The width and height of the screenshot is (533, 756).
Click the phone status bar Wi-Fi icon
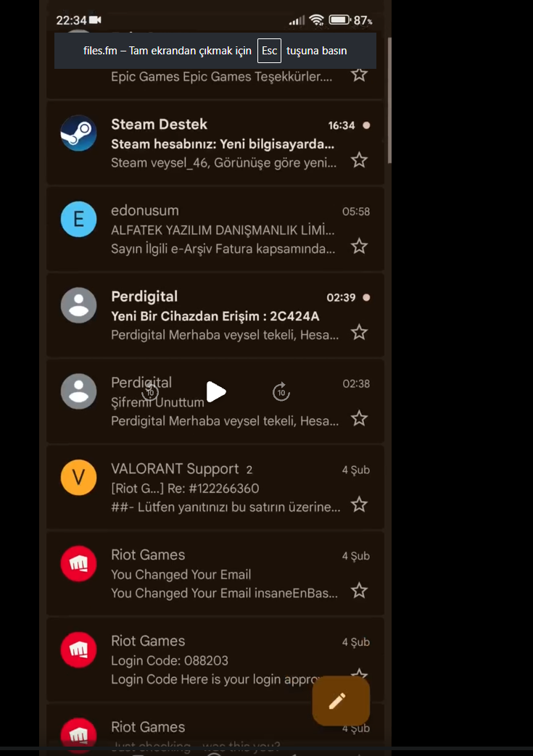tap(316, 20)
